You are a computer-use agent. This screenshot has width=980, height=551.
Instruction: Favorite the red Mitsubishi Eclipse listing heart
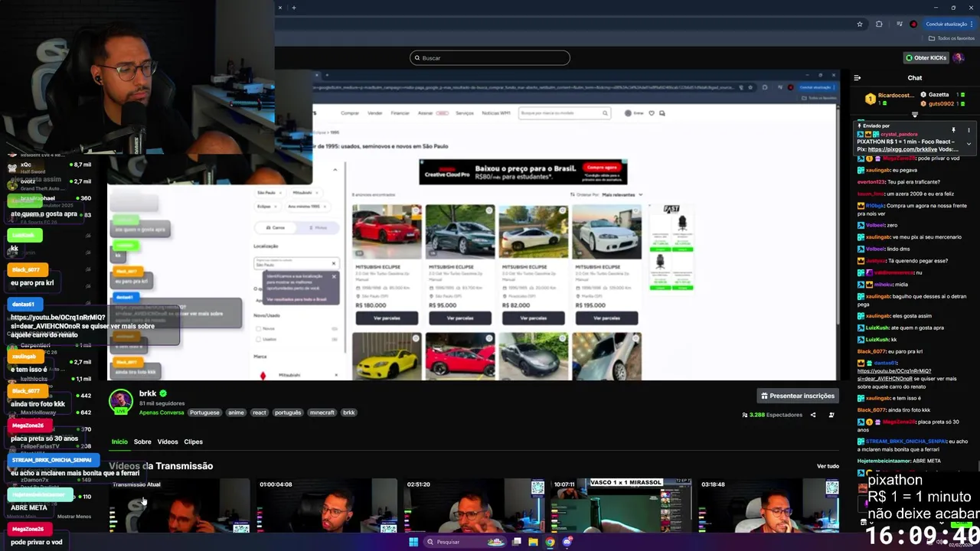416,210
